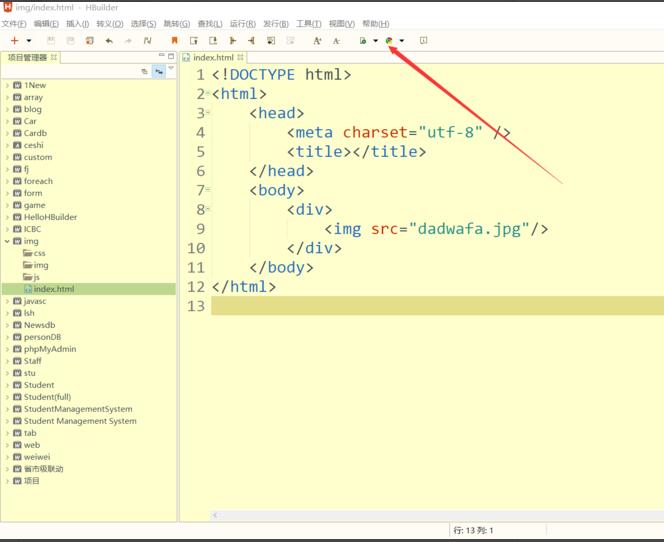The width and height of the screenshot is (664, 542).
Task: Click the increase font size icon
Action: [x=317, y=41]
